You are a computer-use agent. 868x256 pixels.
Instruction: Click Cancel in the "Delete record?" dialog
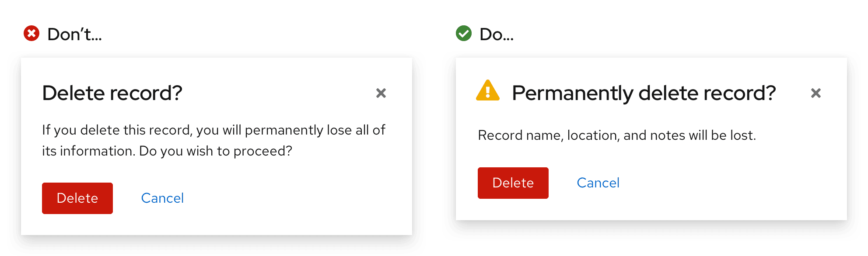(162, 198)
